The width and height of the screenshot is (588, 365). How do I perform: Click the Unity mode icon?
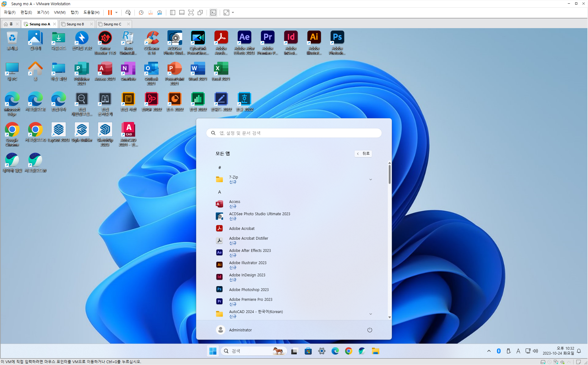[x=200, y=13]
